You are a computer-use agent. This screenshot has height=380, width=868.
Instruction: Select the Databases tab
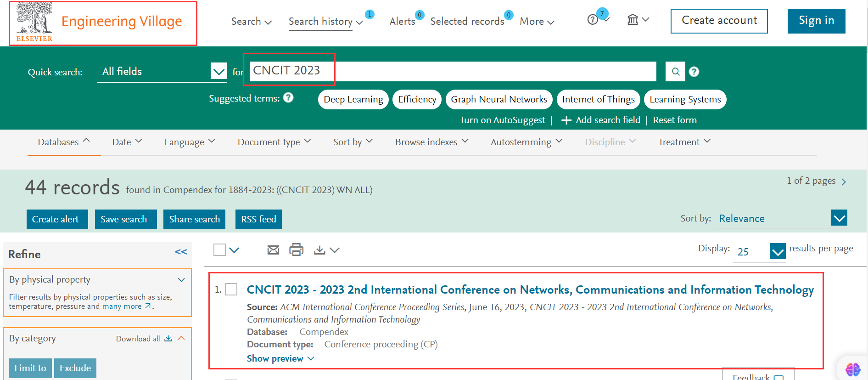pos(64,142)
